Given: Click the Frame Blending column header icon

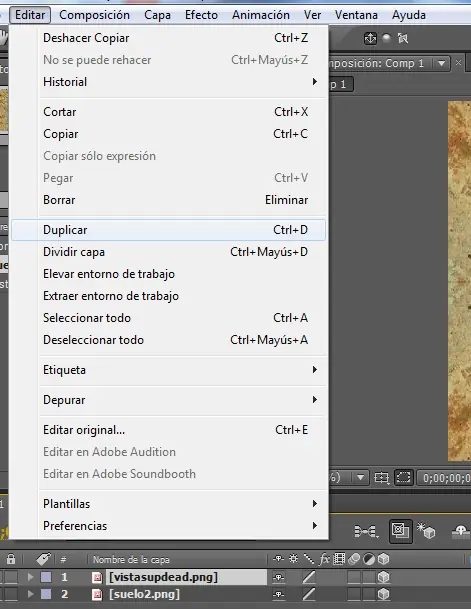Looking at the screenshot, I should pyautogui.click(x=339, y=559).
